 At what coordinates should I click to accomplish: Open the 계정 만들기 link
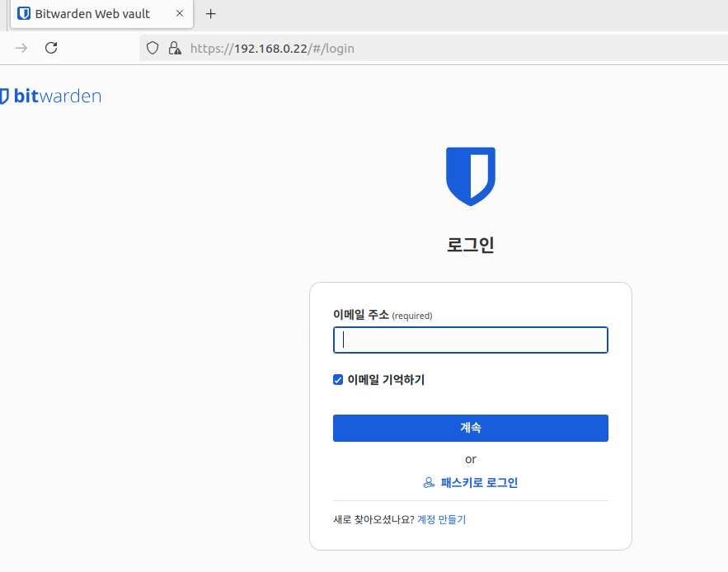tap(441, 520)
